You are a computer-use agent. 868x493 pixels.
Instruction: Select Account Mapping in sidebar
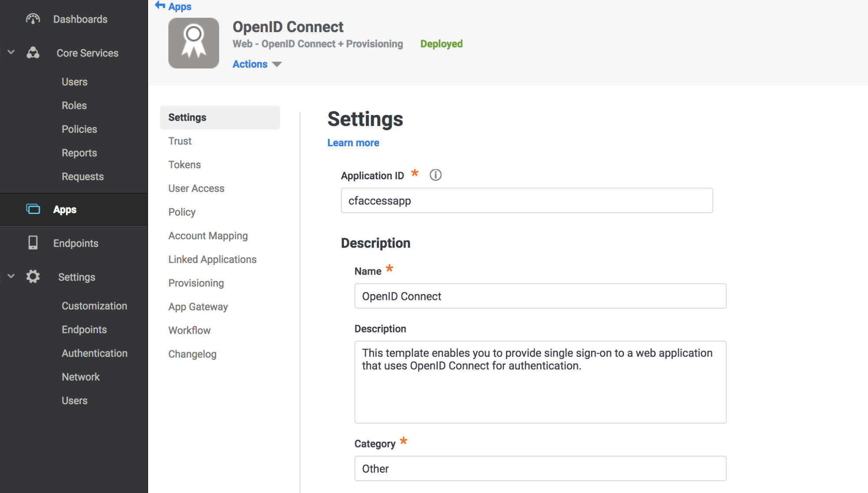pyautogui.click(x=208, y=236)
